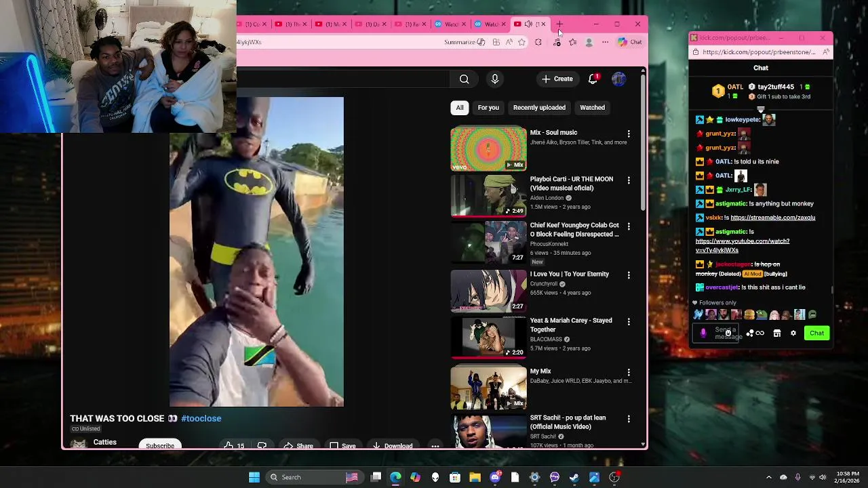Image resolution: width=868 pixels, height=488 pixels.
Task: Dislike the video with thumbs down
Action: 262,445
